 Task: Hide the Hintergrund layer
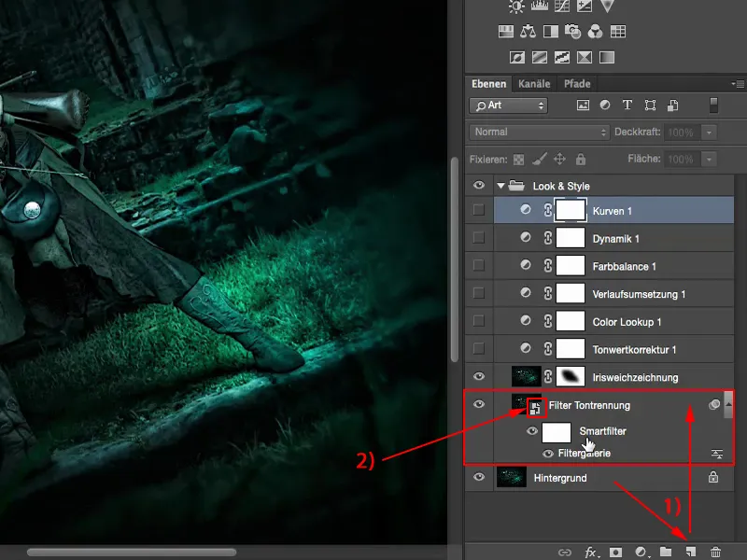tap(479, 477)
